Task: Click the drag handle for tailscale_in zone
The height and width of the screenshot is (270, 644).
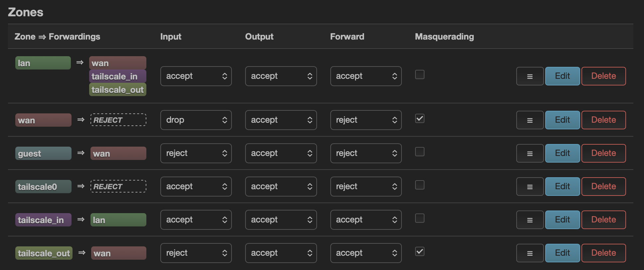Action: [530, 220]
